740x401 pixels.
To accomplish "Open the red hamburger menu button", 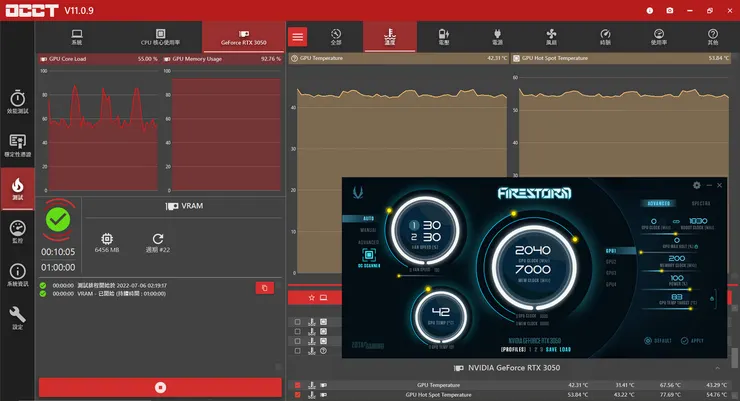I will [298, 37].
